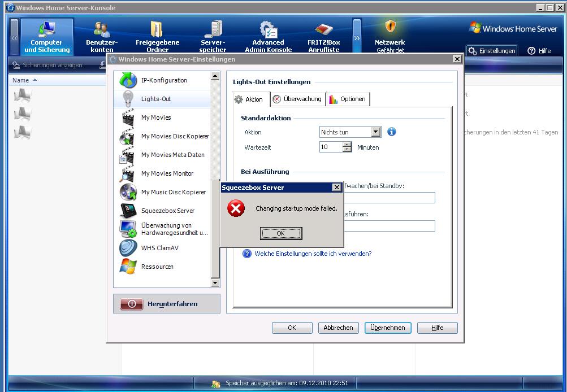This screenshot has width=567, height=392.
Task: Open Überwachung von Hardwaregesundheit icon
Action: pyautogui.click(x=128, y=229)
